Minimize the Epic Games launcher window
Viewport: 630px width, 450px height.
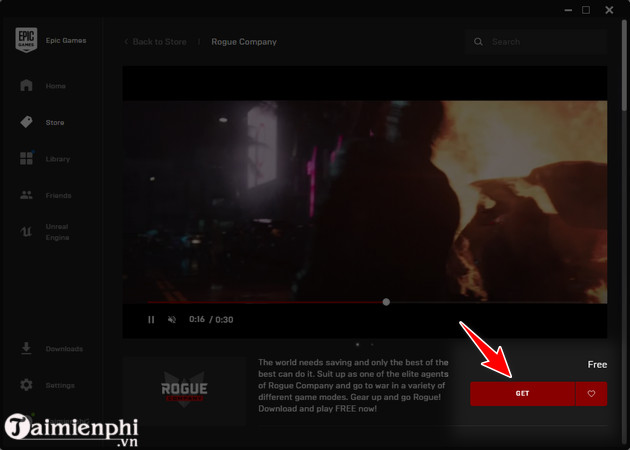click(568, 10)
